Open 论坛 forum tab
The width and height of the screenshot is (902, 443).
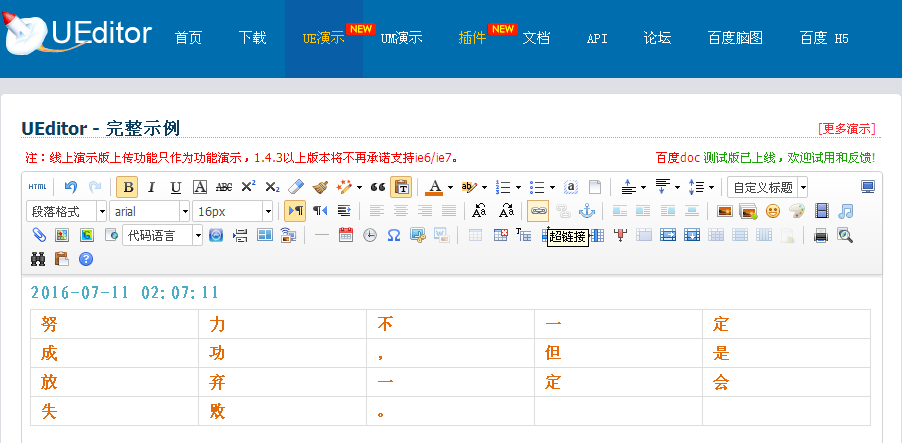(658, 39)
